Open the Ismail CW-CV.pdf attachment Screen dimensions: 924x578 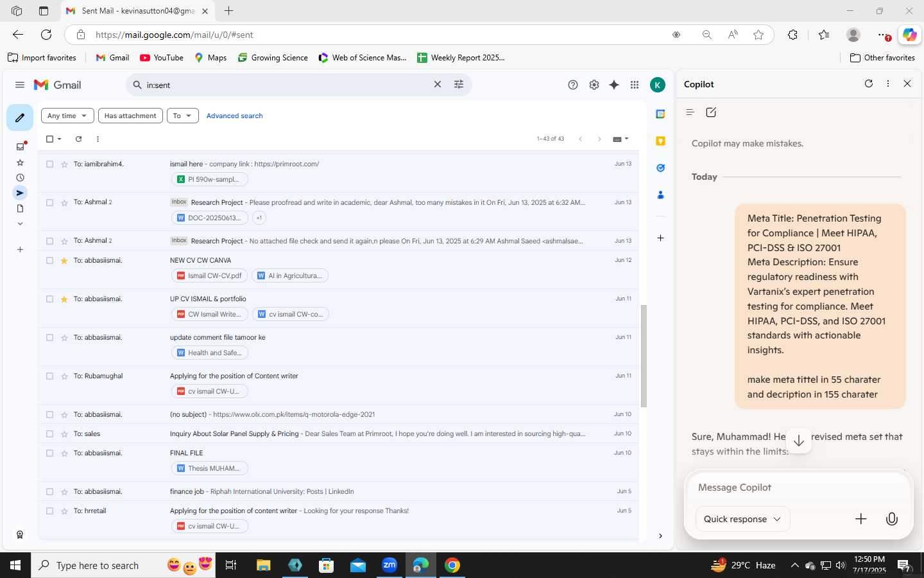[210, 276]
